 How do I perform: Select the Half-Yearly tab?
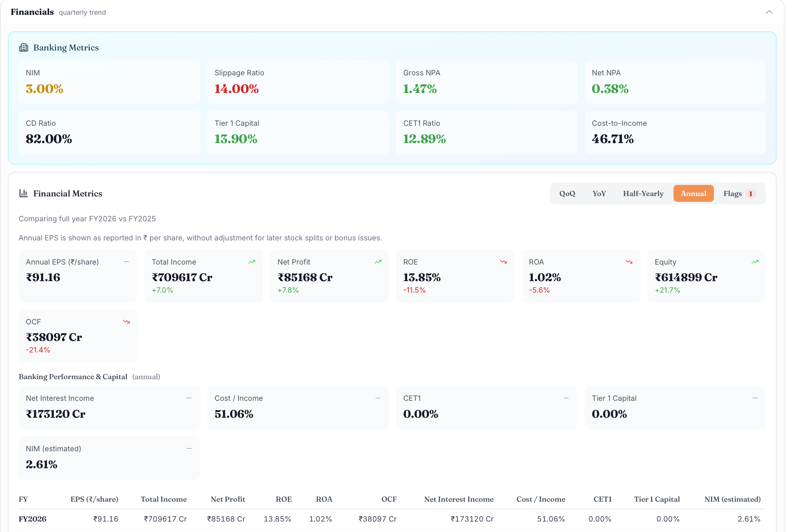pyautogui.click(x=643, y=194)
